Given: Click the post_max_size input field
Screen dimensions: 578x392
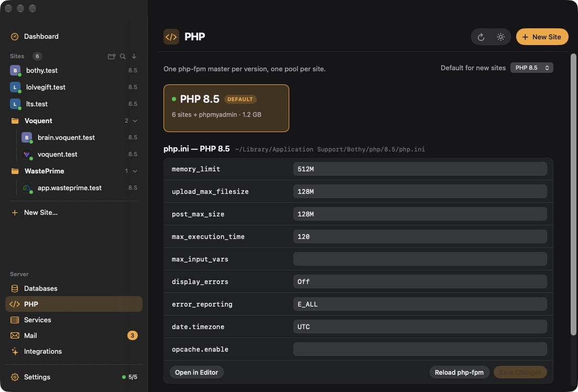Looking at the screenshot, I should click(420, 214).
